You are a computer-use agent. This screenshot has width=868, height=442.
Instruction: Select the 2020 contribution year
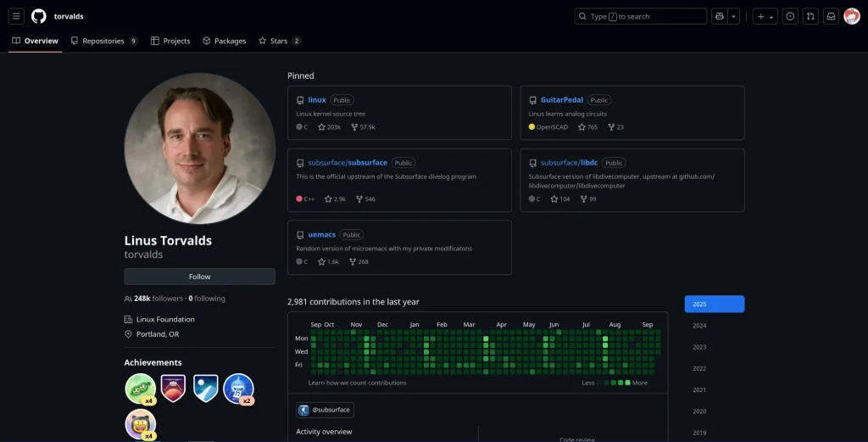(714, 411)
